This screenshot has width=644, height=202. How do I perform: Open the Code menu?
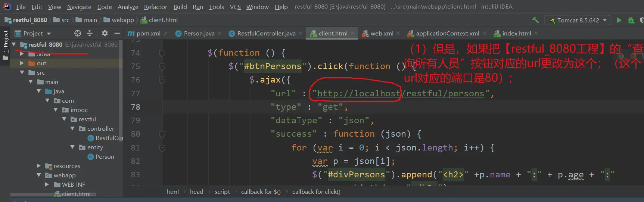tap(105, 7)
